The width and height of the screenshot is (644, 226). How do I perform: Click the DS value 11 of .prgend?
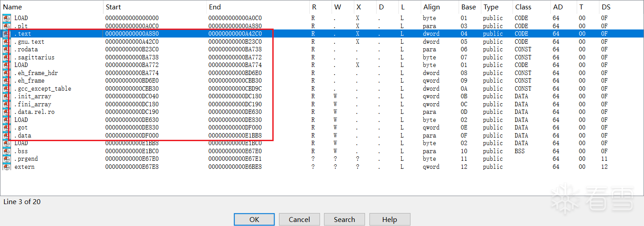604,159
